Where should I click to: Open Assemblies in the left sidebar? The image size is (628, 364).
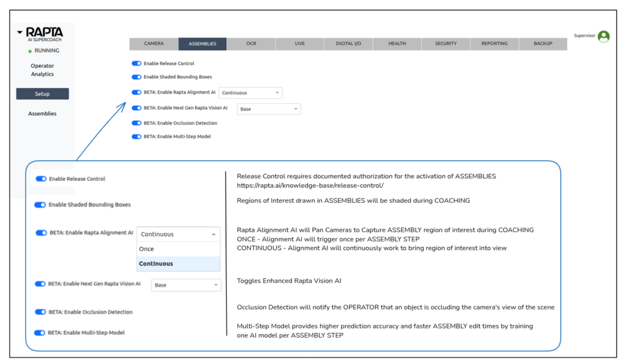pyautogui.click(x=42, y=113)
